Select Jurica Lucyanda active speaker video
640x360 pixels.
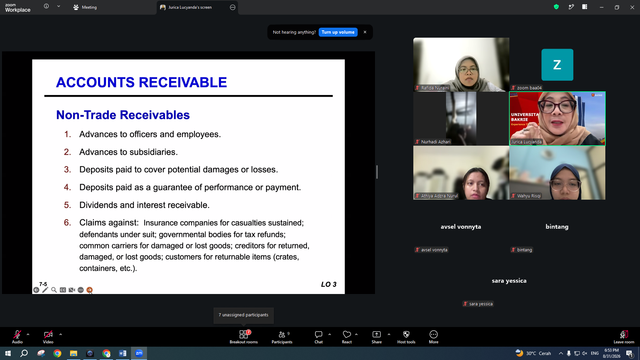click(557, 118)
